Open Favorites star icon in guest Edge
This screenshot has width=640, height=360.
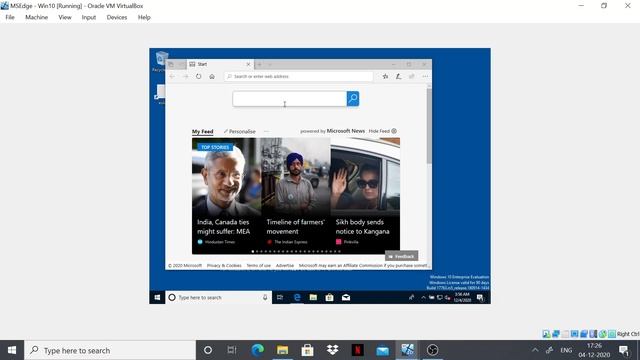(x=385, y=76)
